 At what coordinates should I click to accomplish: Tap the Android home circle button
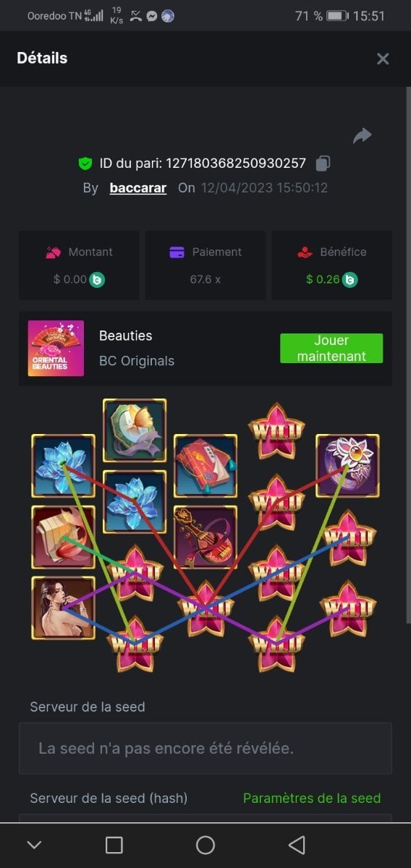point(205,845)
